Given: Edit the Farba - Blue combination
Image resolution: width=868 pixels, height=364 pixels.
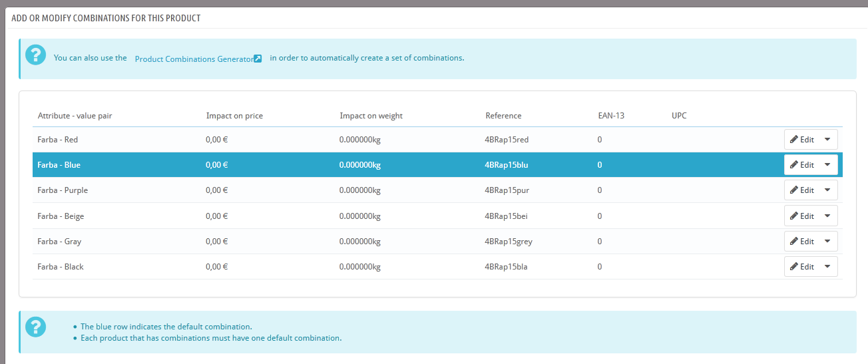Looking at the screenshot, I should (x=802, y=165).
